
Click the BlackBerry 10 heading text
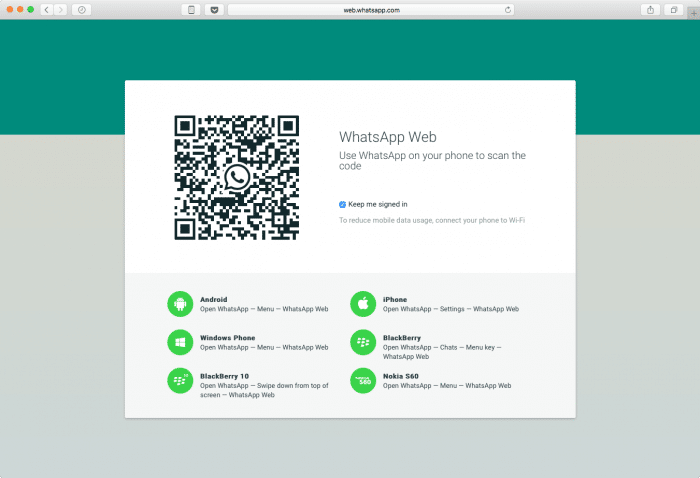224,376
